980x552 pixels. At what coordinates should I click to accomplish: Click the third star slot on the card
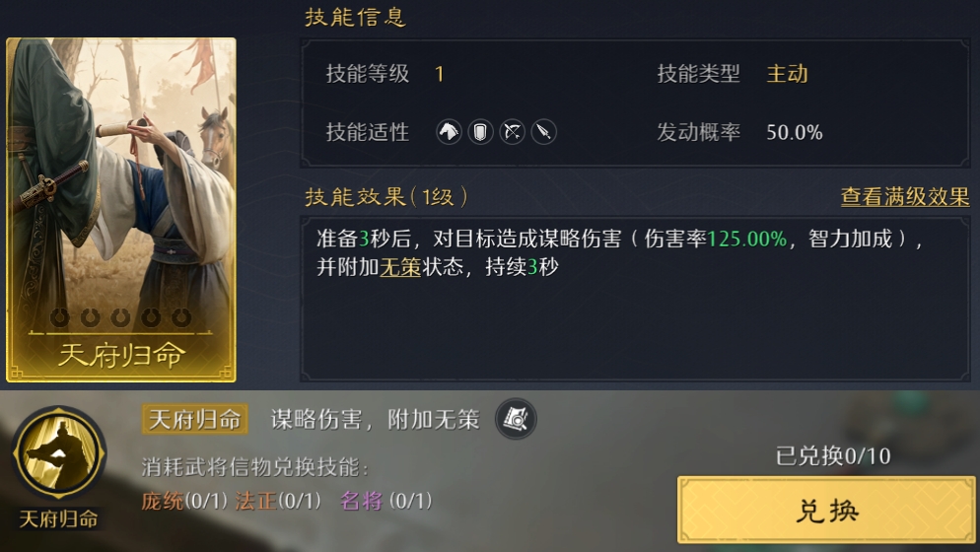[x=120, y=317]
